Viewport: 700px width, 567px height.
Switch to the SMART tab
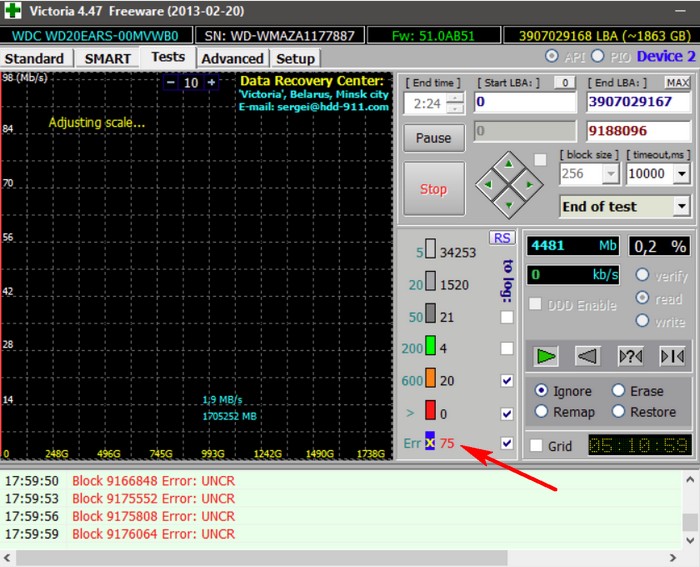(107, 58)
